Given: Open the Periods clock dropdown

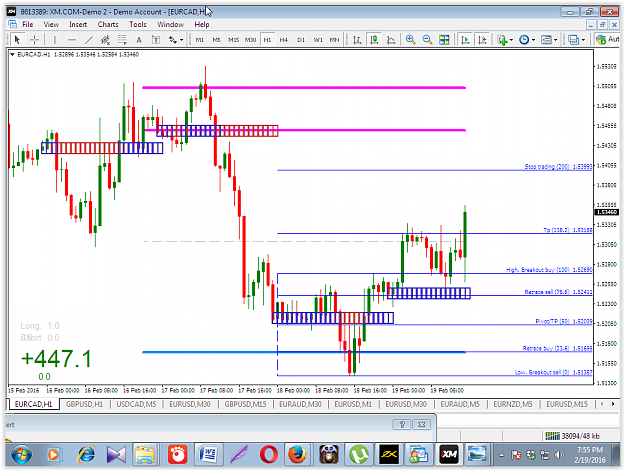Looking at the screenshot, I should point(527,39).
